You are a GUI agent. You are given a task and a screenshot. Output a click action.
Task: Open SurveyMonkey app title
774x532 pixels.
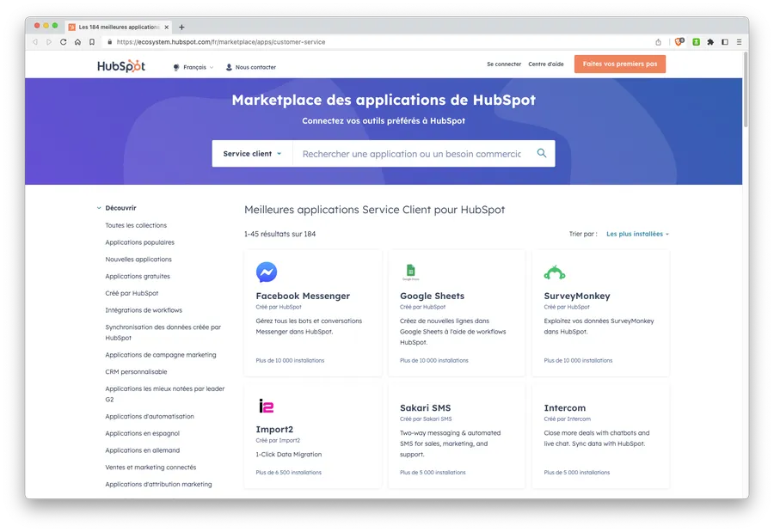click(576, 296)
